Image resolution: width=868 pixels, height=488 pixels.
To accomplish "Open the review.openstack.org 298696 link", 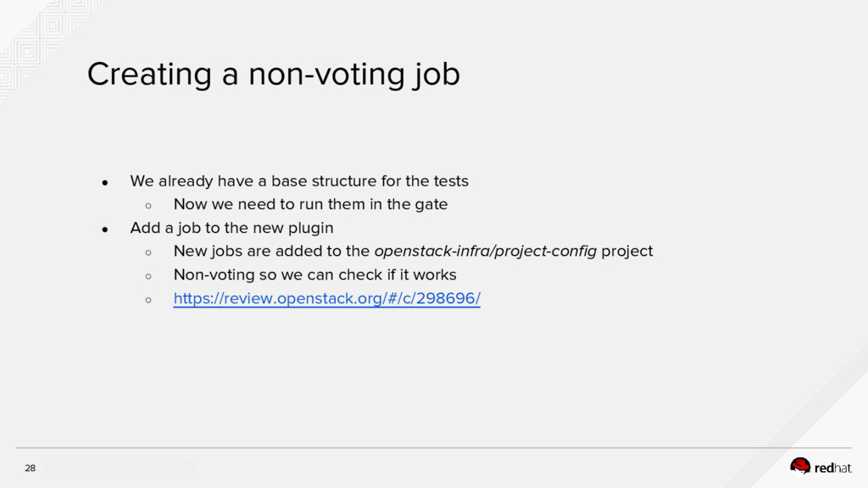I will click(x=326, y=299).
